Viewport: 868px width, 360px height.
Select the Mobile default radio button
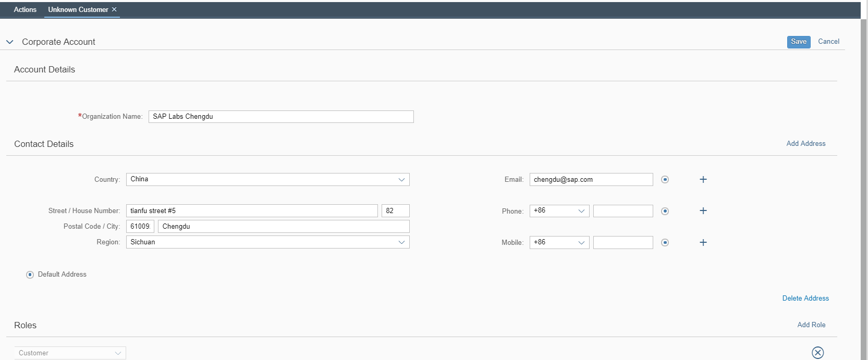(665, 242)
